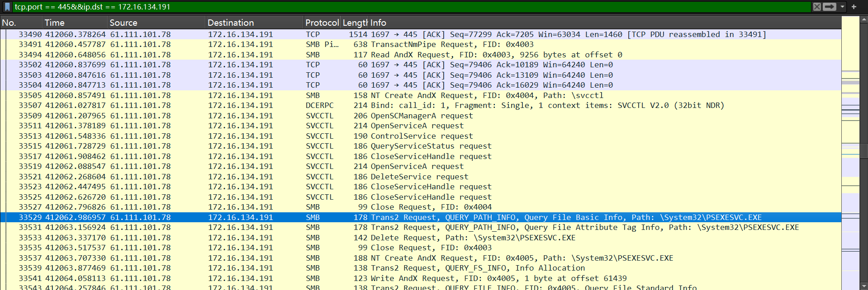This screenshot has width=868, height=290.
Task: Sort by the Destination column header
Action: tap(254, 23)
